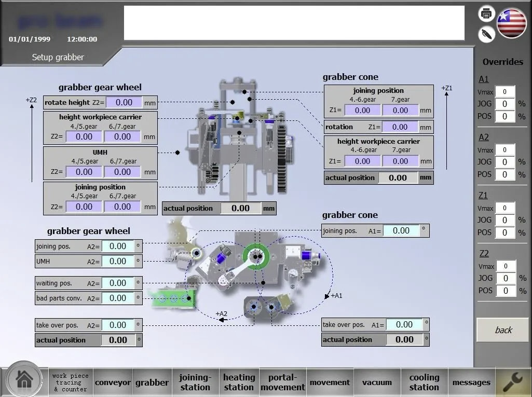This screenshot has height=397, width=532.
Task: Edit bad parts conv. A2 value
Action: click(x=118, y=298)
